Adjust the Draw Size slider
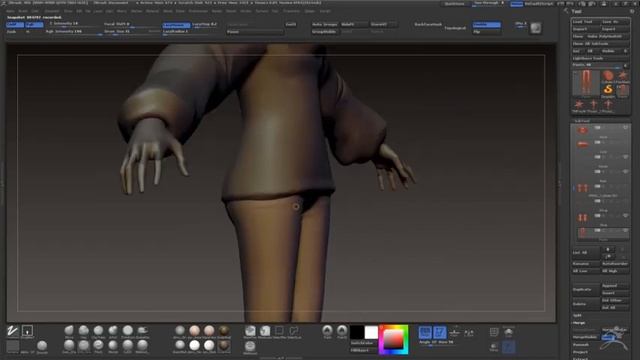The image size is (640, 360). pos(131,32)
